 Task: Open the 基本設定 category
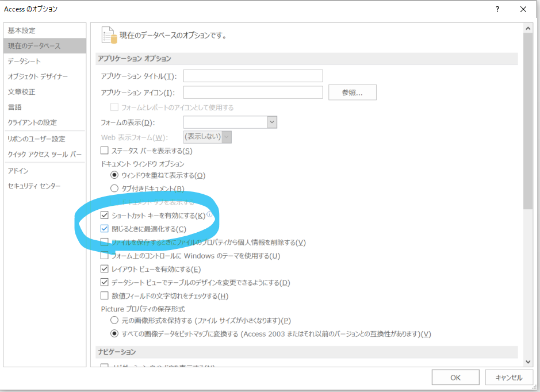coord(45,30)
